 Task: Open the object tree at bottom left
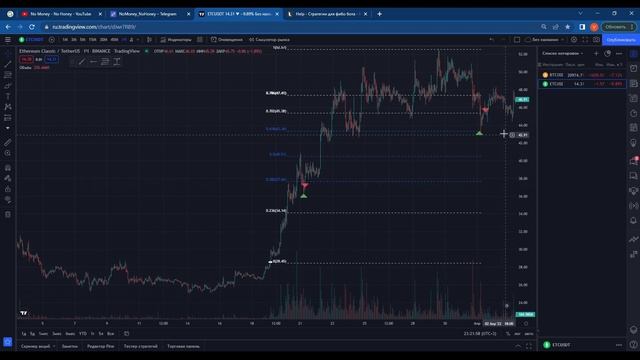[8, 342]
